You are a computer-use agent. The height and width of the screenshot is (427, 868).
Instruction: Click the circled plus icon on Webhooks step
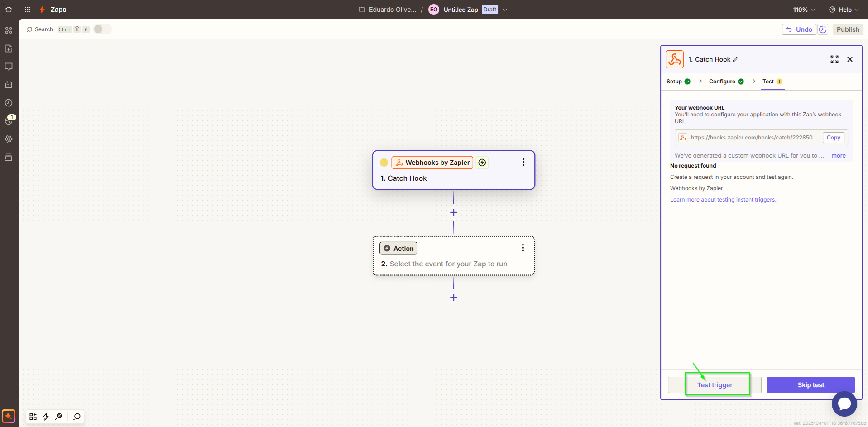pyautogui.click(x=482, y=163)
